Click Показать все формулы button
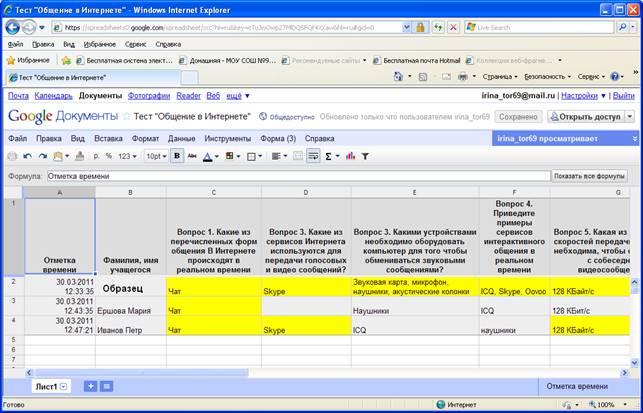 pyautogui.click(x=589, y=176)
